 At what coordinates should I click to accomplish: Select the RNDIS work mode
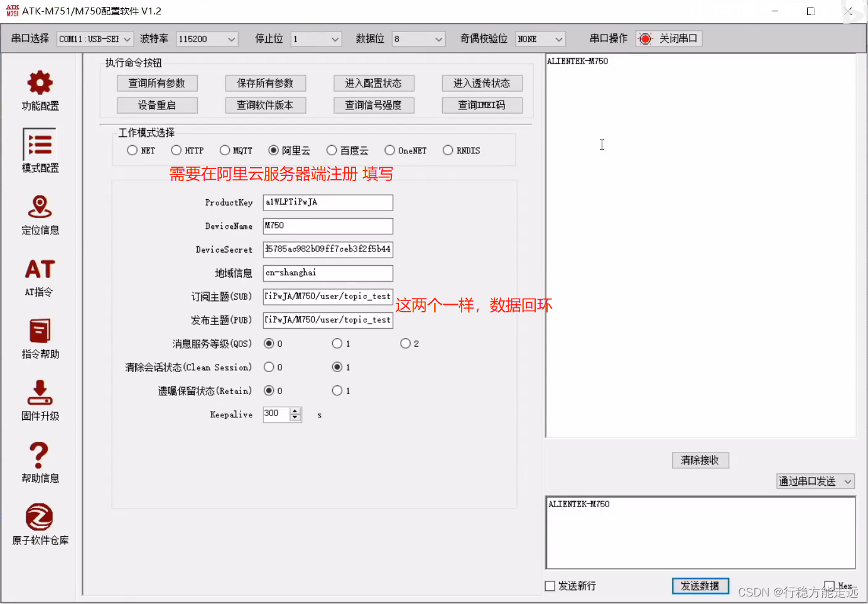[448, 150]
